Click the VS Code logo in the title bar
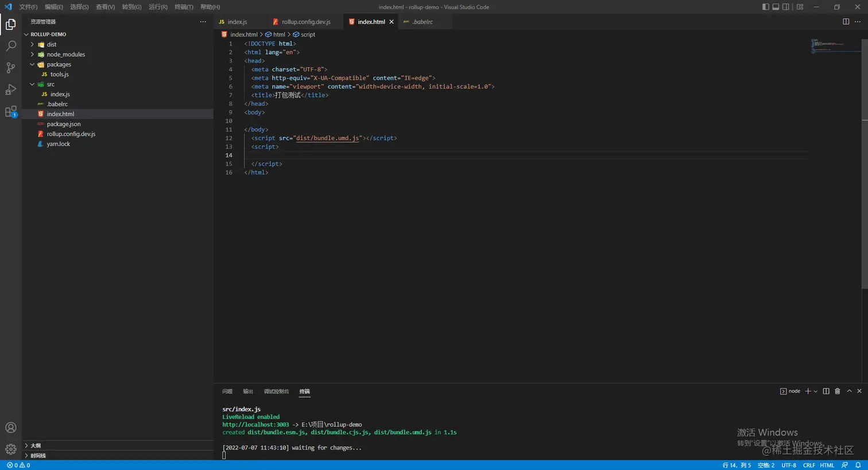 8,7
